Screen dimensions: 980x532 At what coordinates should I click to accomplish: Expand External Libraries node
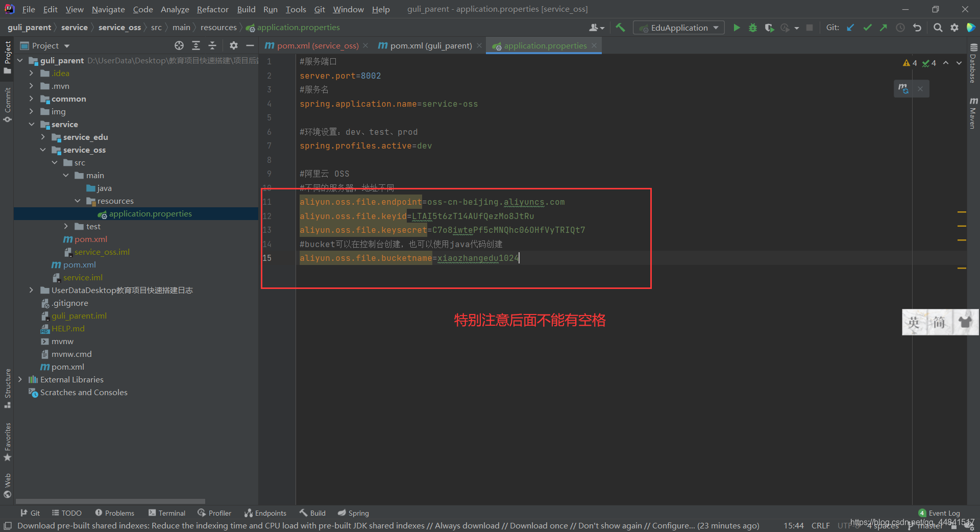20,379
